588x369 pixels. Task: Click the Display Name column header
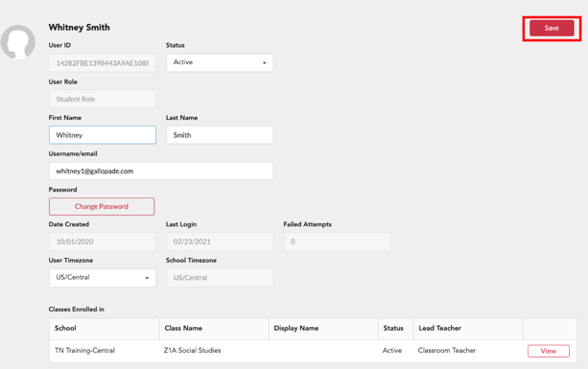pyautogui.click(x=323, y=329)
